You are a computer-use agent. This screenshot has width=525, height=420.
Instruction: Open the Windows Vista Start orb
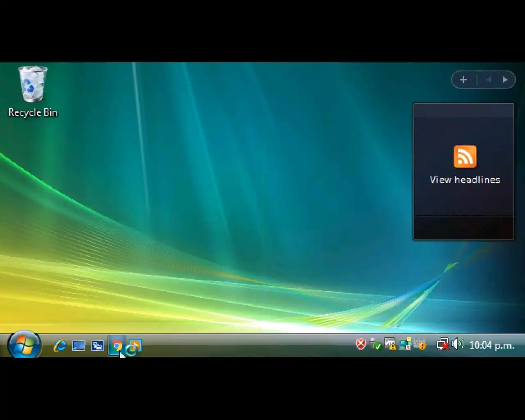pyautogui.click(x=24, y=345)
